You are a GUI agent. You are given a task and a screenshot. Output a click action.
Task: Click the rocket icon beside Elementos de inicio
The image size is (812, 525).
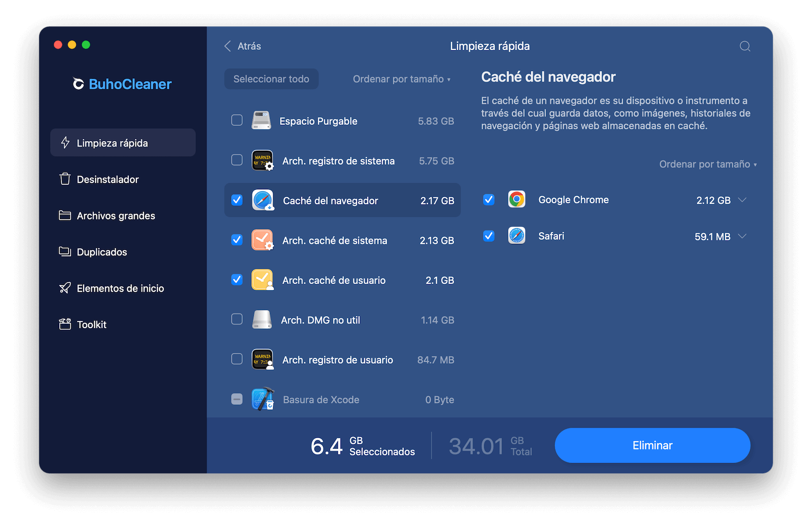click(x=65, y=288)
